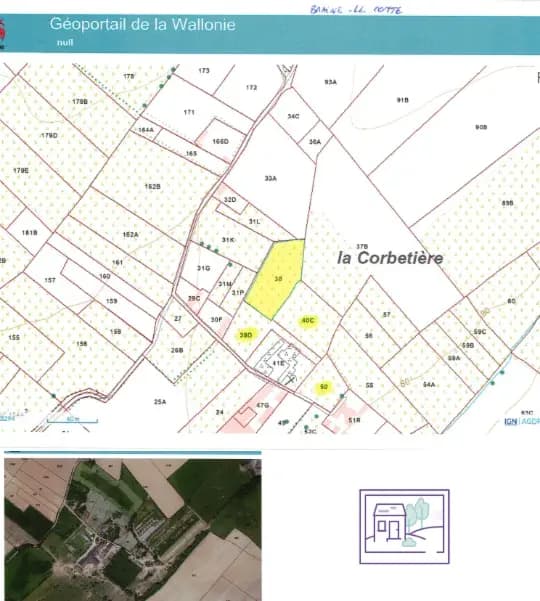540x601 pixels.
Task: Click parcel label 51R
Action: coord(354,420)
